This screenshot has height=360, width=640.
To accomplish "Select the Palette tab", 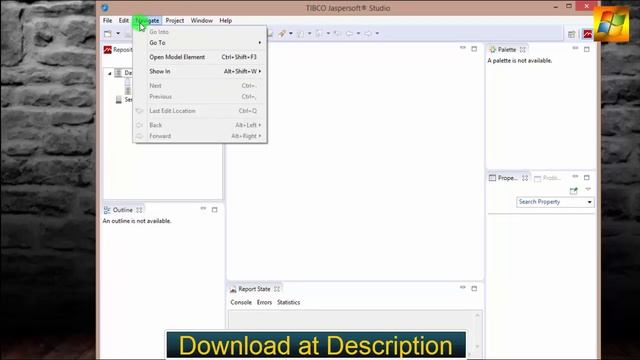I will point(503,50).
